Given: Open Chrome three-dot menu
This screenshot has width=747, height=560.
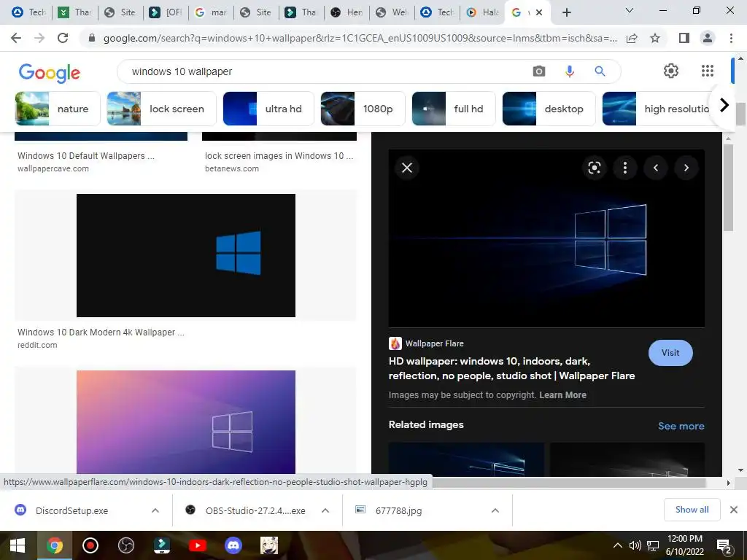Looking at the screenshot, I should coord(731,38).
